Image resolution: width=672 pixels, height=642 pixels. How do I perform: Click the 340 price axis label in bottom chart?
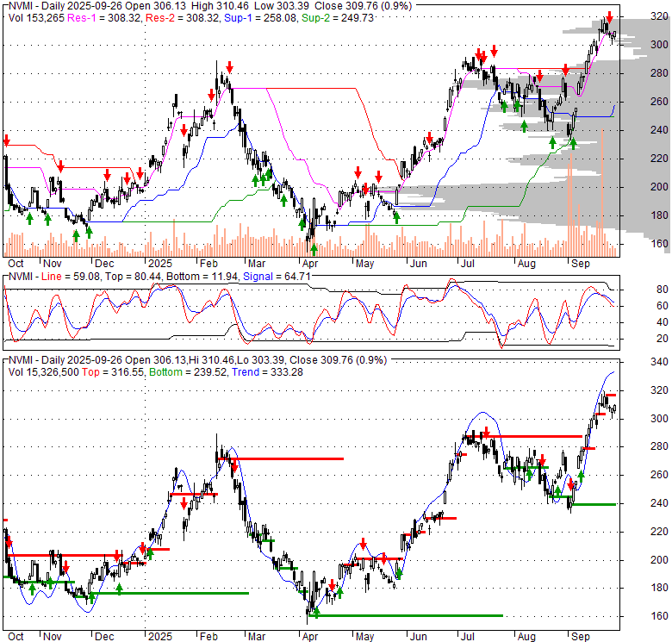tap(660, 362)
